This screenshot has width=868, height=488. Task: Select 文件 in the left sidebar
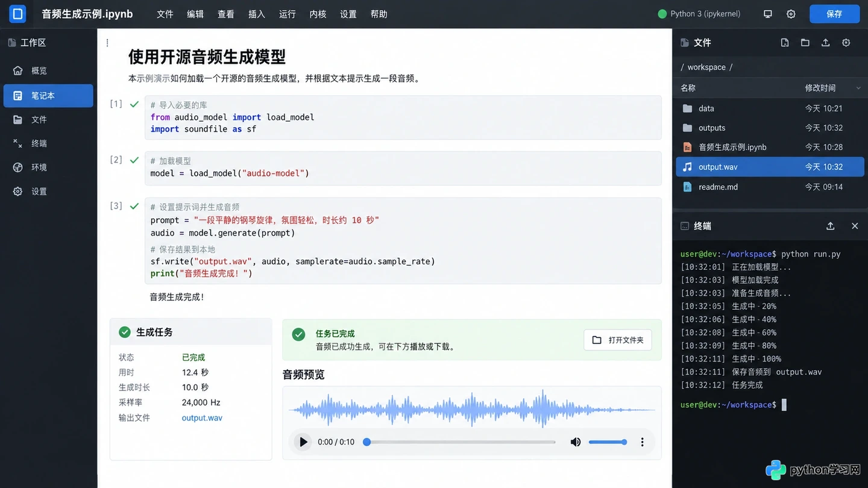pos(48,119)
